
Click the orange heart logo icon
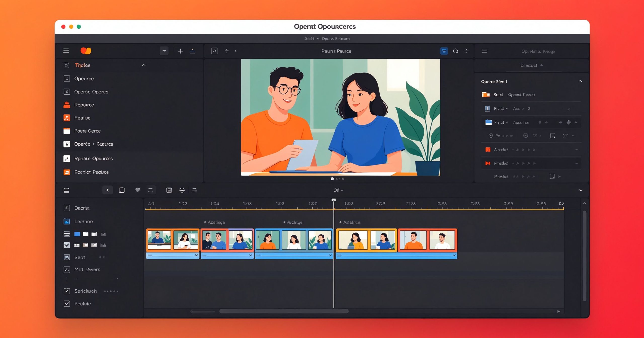click(86, 51)
